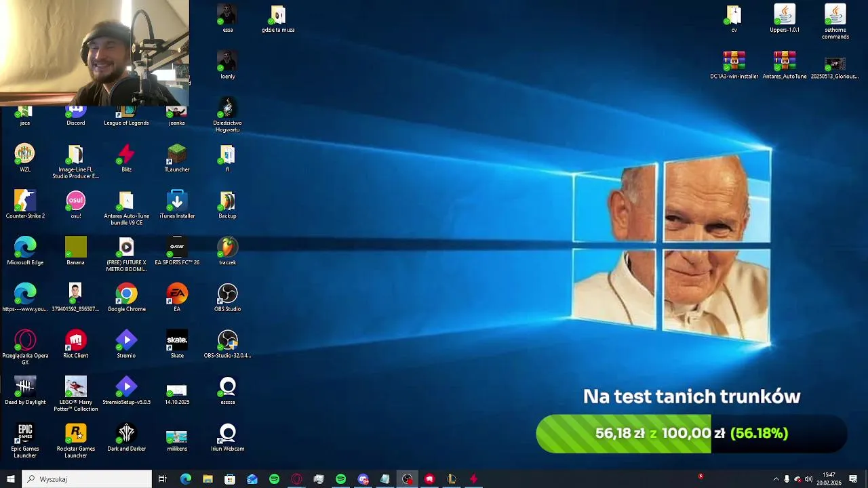Launch Epic Games Launcher from the desktop
868x488 pixels.
pos(25,441)
